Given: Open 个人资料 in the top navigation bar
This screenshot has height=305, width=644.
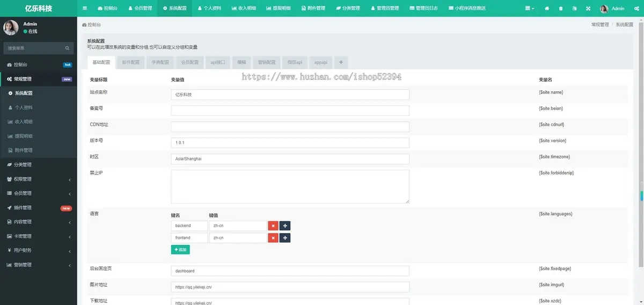Looking at the screenshot, I should (209, 8).
